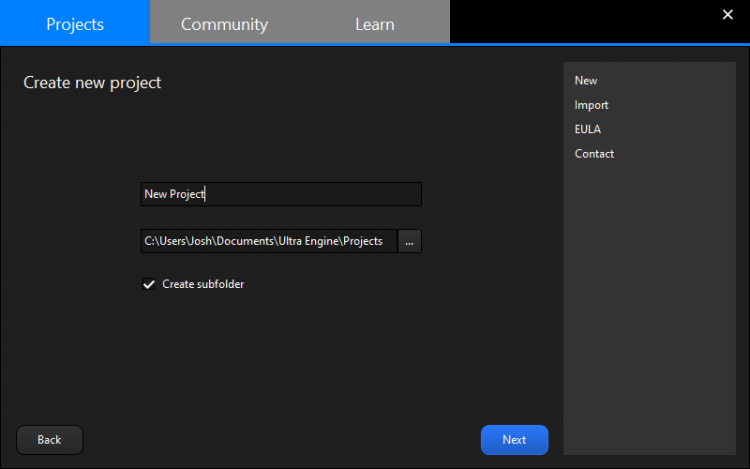The width and height of the screenshot is (750, 469).
Task: Click blank area between Back and Next
Action: (x=280, y=440)
